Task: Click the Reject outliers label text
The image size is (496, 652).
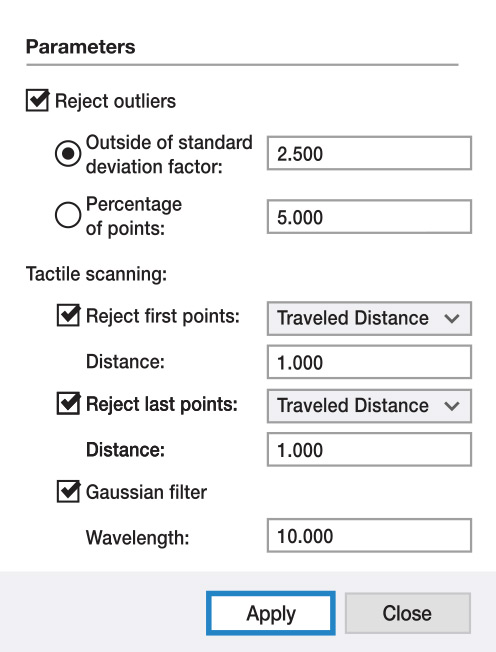Action: (115, 101)
